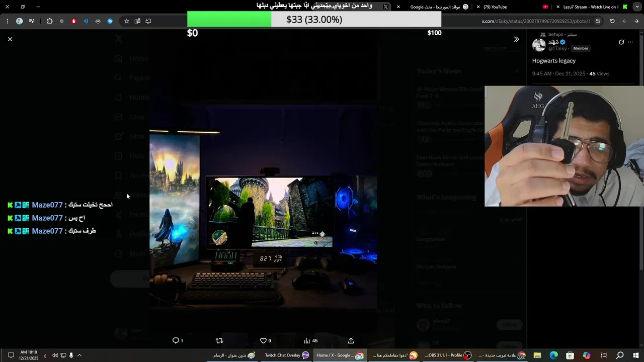Click the taskbar volume speaker icon
Screen dimensions: 644x362
(55, 355)
